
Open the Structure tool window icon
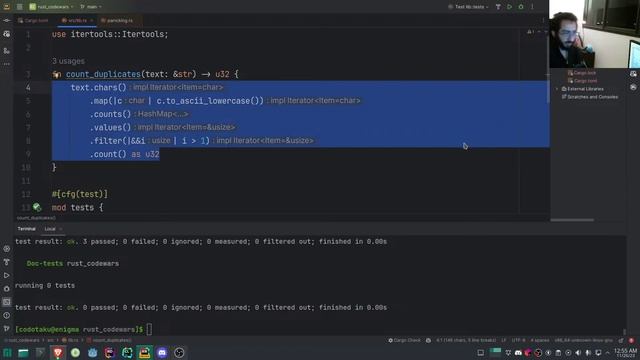7,51
